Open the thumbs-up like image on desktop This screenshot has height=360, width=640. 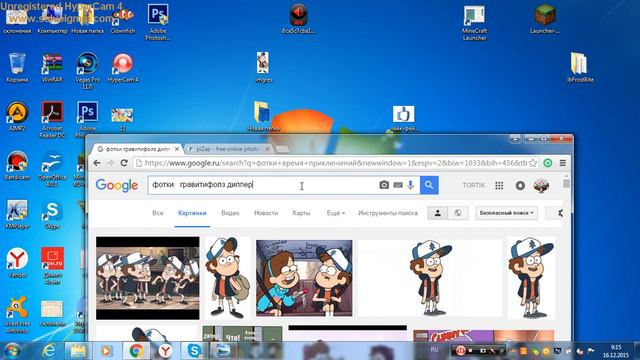coord(404,118)
